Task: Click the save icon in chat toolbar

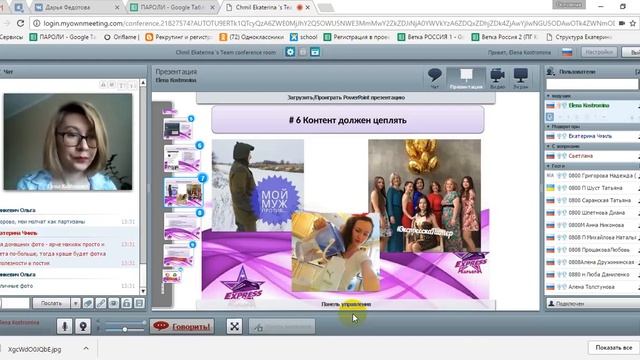Action: [x=139, y=303]
